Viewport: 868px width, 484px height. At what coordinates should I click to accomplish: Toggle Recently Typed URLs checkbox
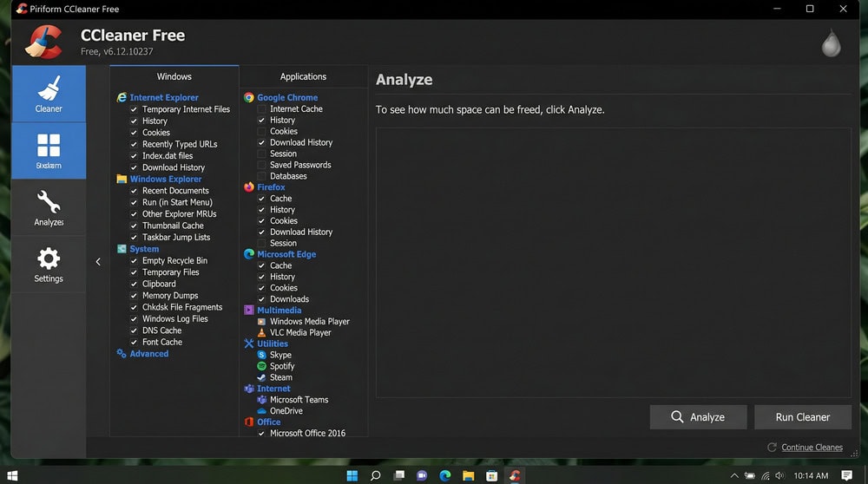134,144
